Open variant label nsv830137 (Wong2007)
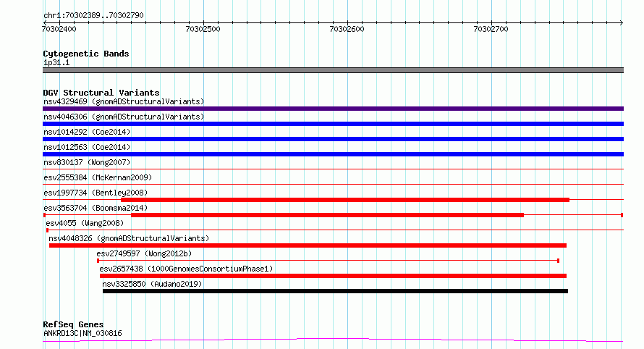This screenshot has width=644, height=349. point(87,162)
